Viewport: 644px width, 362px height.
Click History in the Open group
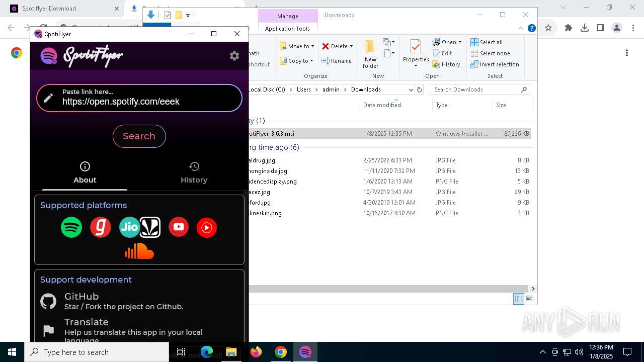446,64
